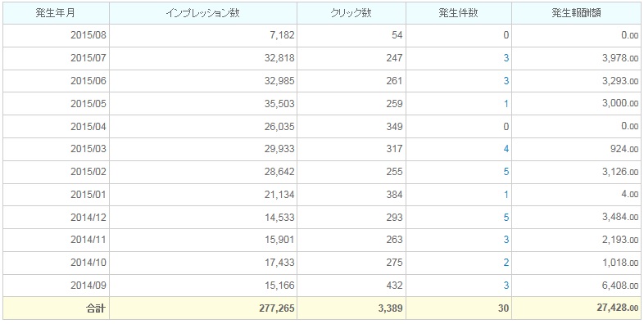Screen dimensions: 644x324
Task: Click the reward amount 3,484.00
Action: click(x=620, y=218)
